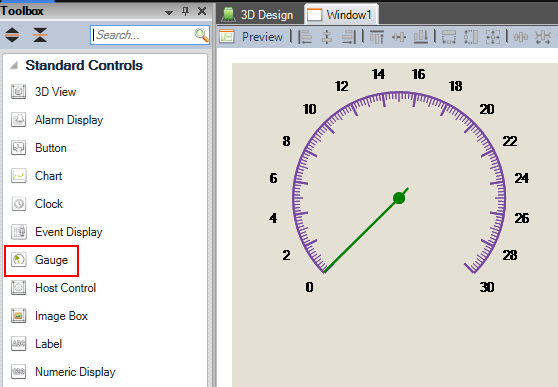Open the Toolbox panel options dropdown arrow

169,12
